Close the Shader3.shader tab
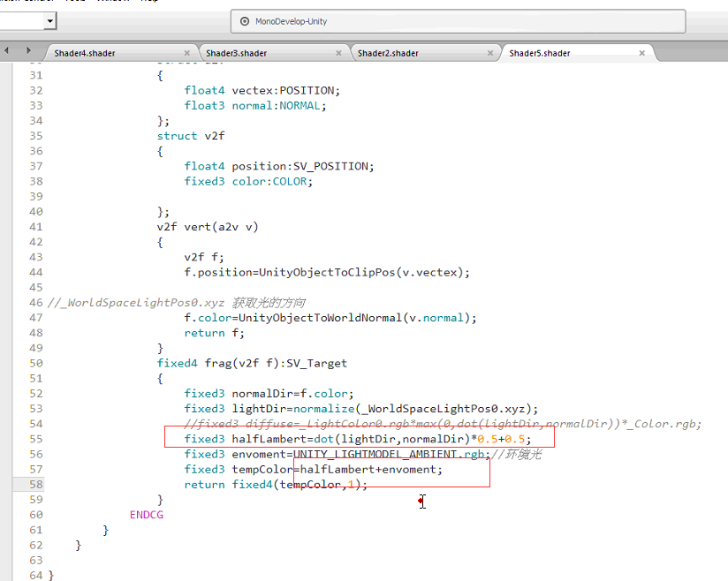 point(339,53)
